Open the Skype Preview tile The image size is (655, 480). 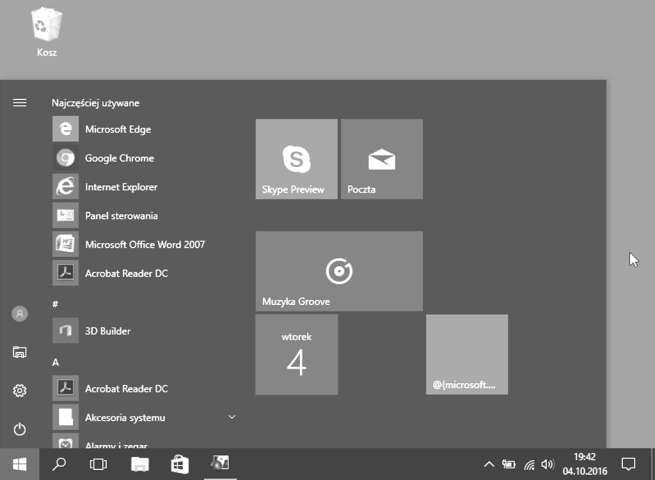point(297,159)
